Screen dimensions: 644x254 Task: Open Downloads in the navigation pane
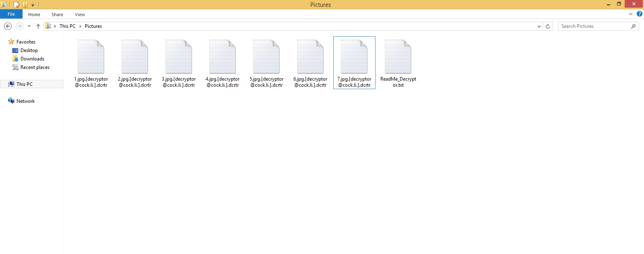point(32,59)
